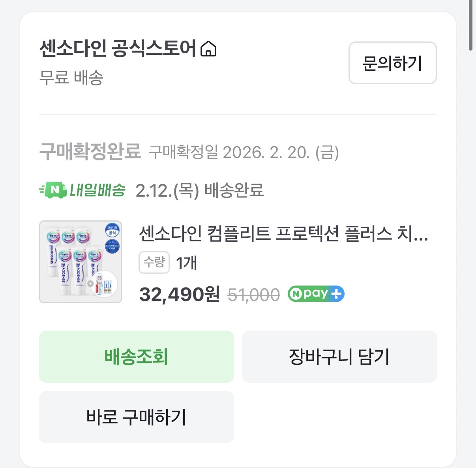Click the blue 공식 badge on the thumbnail
Screen dimensions: 476x468
click(112, 231)
